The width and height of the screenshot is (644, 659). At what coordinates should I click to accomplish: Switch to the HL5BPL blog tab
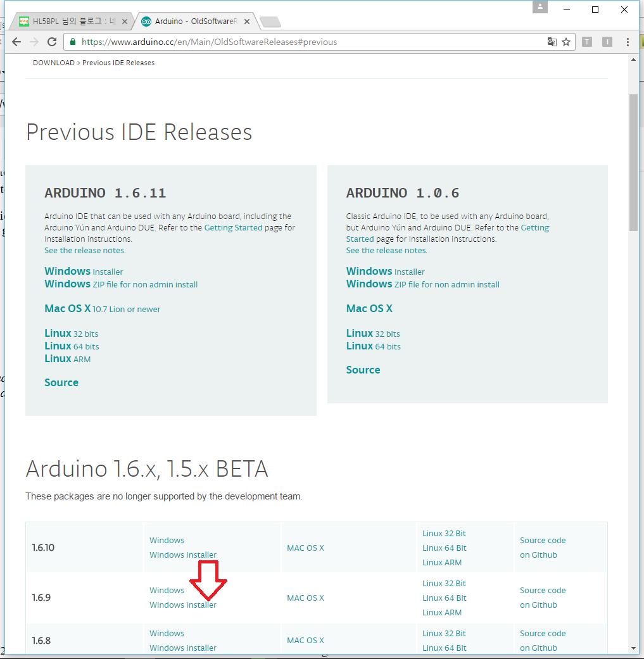[x=71, y=21]
